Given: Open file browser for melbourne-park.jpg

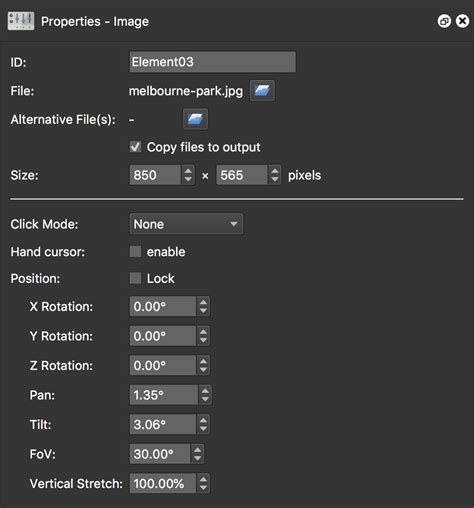Looking at the screenshot, I should click(x=262, y=90).
